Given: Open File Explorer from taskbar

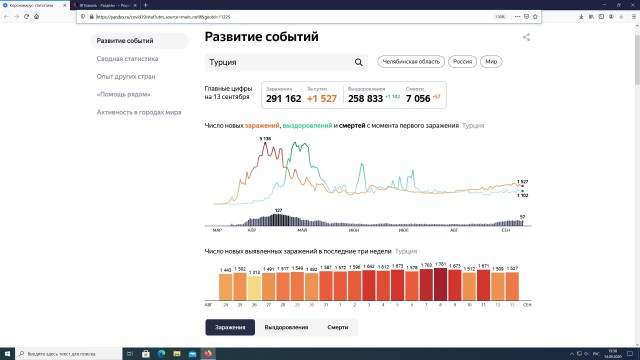Looking at the screenshot, I should click(177, 353).
